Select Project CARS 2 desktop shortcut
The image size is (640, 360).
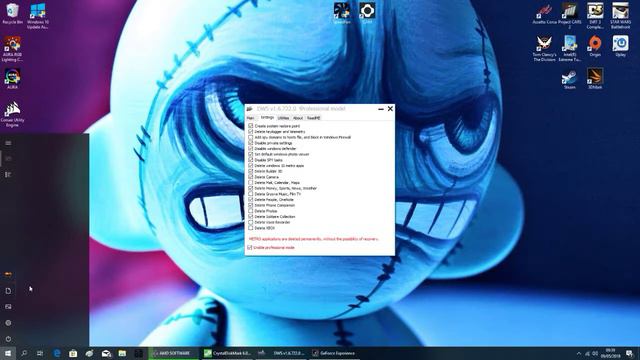point(570,16)
